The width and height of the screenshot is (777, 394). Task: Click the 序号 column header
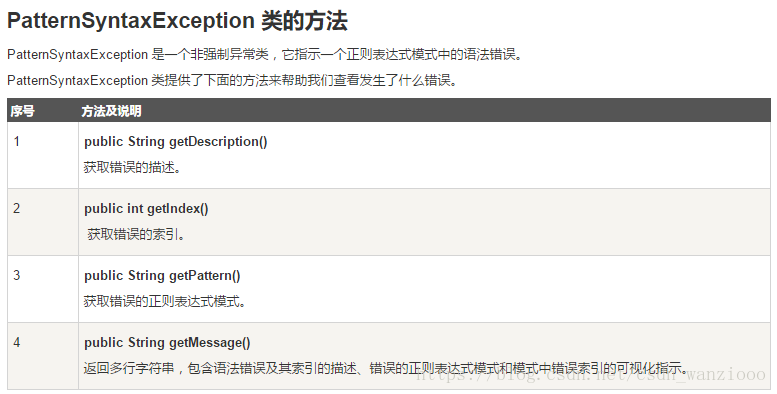pyautogui.click(x=23, y=111)
